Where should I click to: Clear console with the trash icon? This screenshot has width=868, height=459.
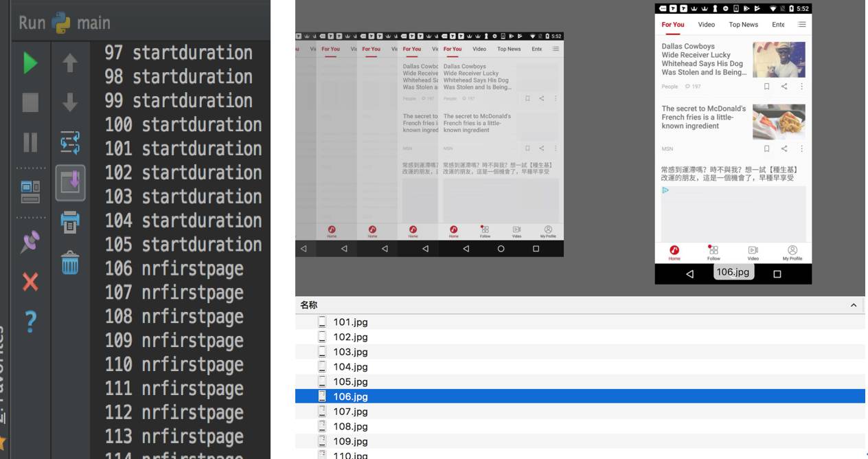coord(70,262)
